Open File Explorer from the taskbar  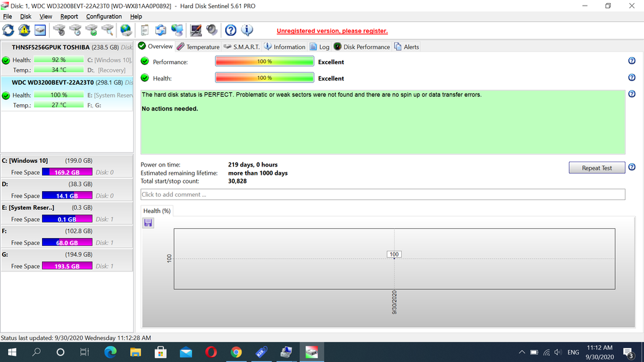[x=136, y=352]
